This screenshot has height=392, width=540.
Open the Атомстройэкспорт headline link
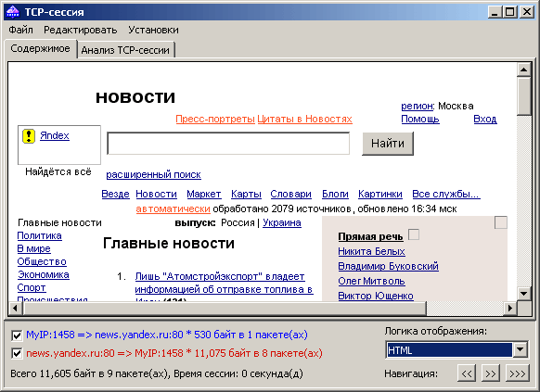(224, 283)
